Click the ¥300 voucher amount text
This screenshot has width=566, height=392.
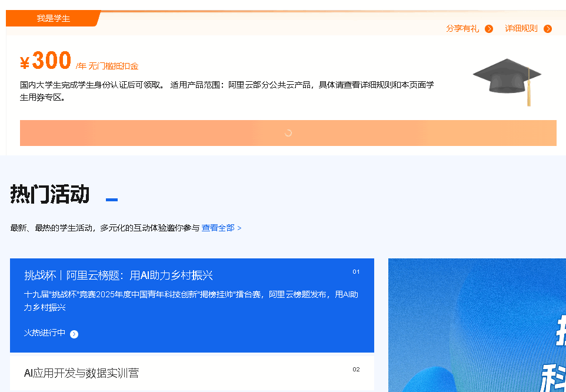pos(45,60)
